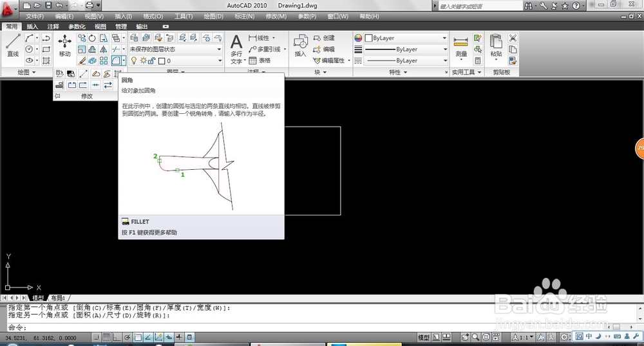Click the Layer Properties icon
This screenshot has height=346, width=644.
tap(134, 38)
